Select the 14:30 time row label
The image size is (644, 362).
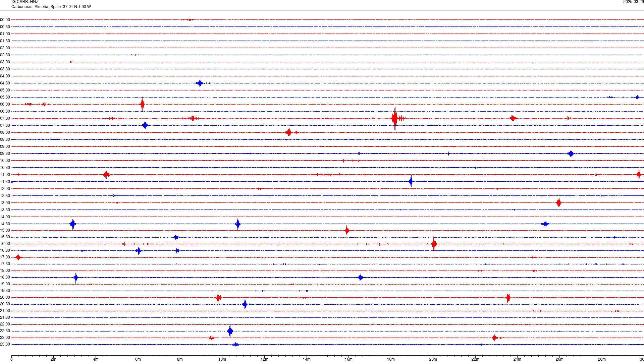pos(5,224)
